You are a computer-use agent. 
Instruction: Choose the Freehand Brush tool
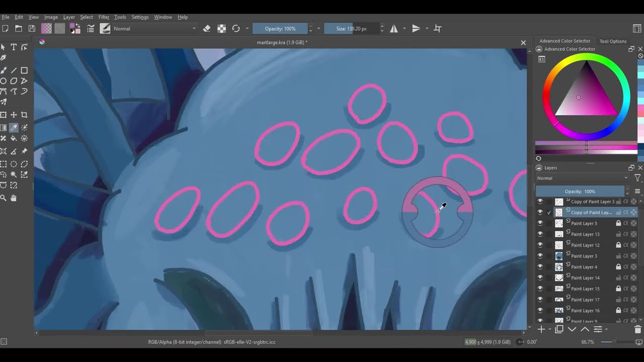[3, 70]
